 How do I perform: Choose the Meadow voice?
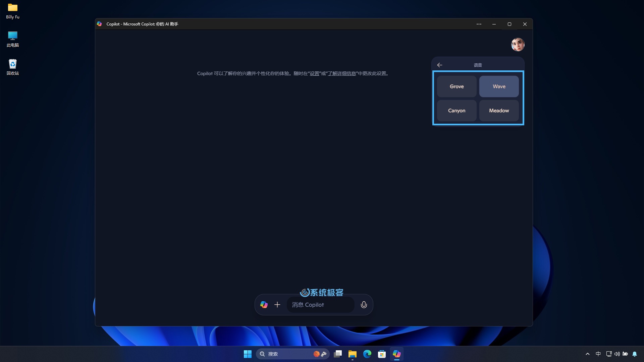(499, 111)
